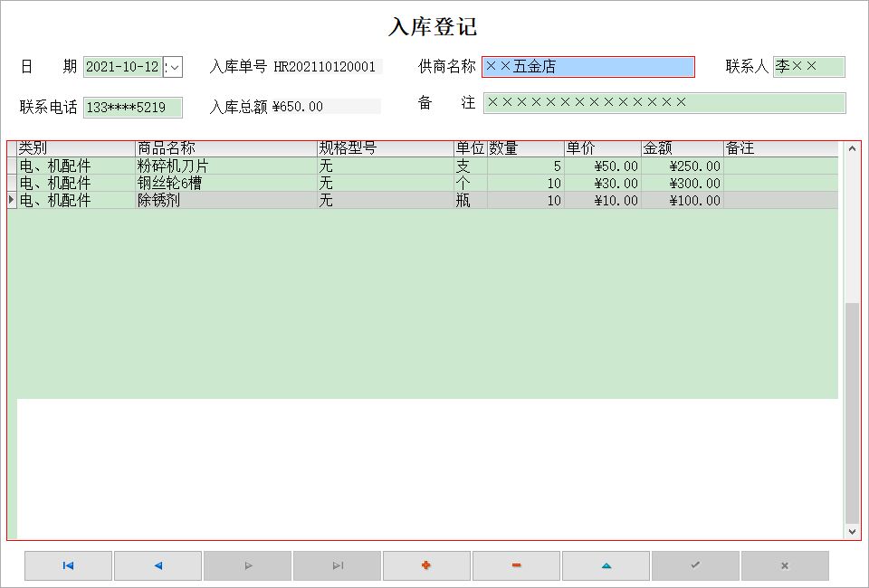
Task: Click unit cell 瓶
Action: [x=471, y=201]
